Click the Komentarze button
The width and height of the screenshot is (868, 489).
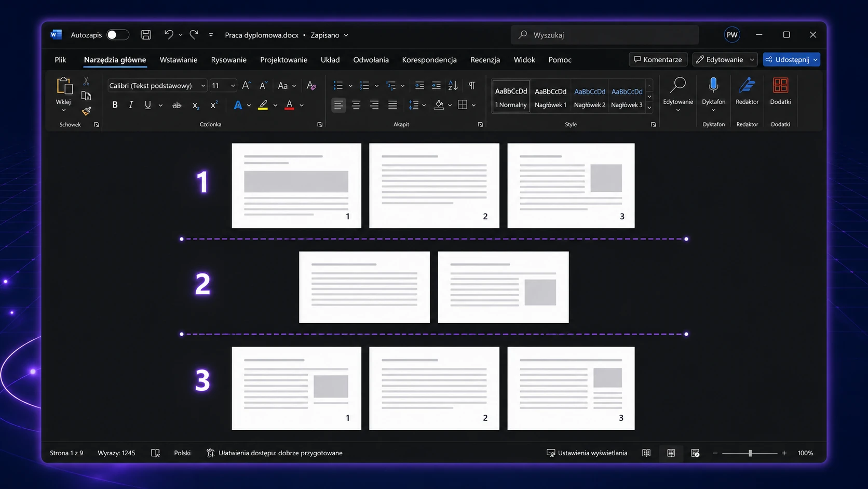(x=658, y=60)
